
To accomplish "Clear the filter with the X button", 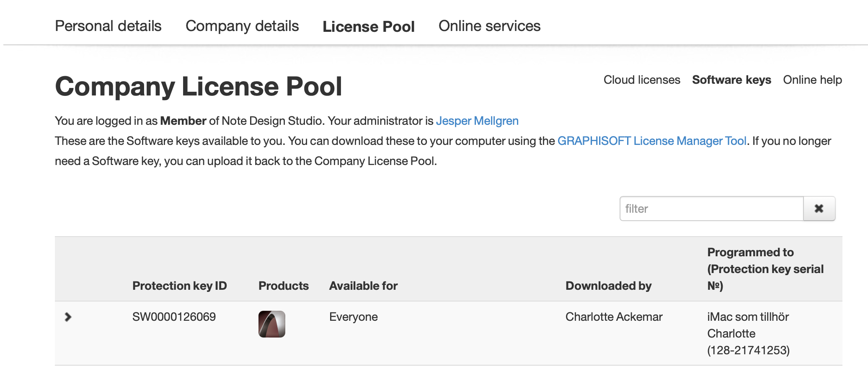I will click(x=819, y=209).
